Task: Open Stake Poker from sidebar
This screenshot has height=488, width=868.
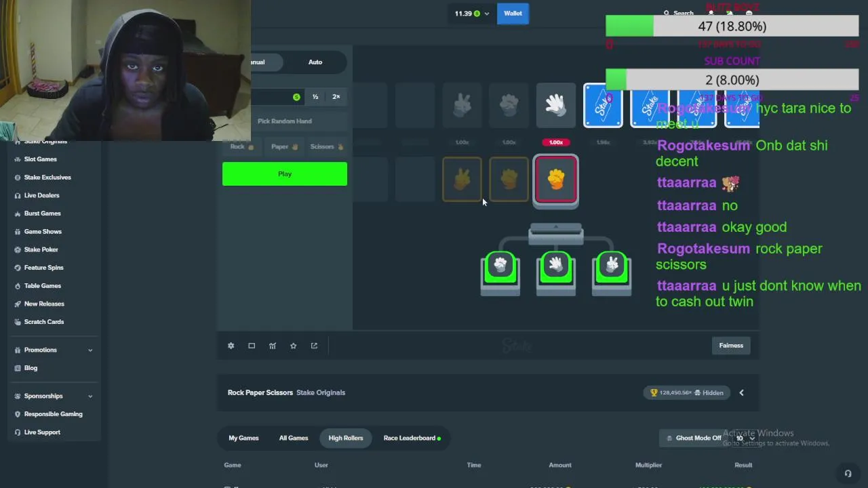Action: click(41, 249)
